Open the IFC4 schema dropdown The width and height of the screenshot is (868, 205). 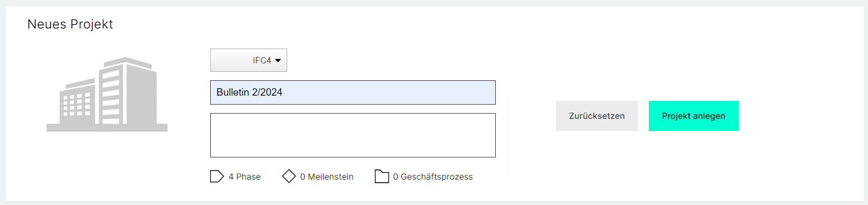(x=249, y=60)
